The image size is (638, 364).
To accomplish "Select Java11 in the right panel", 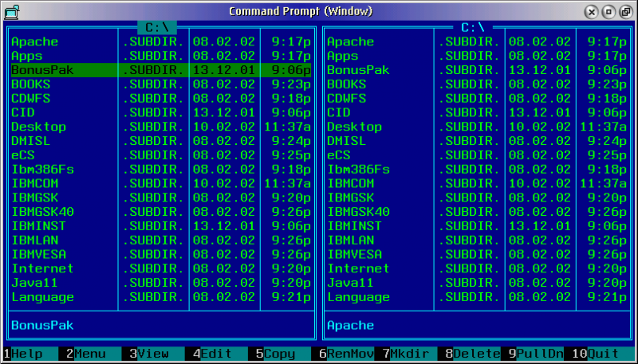I will pyautogui.click(x=351, y=283).
